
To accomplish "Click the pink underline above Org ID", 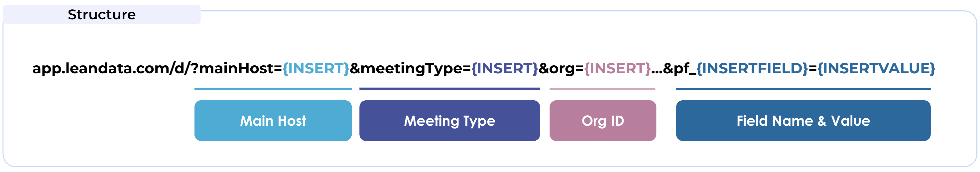I will [602, 89].
